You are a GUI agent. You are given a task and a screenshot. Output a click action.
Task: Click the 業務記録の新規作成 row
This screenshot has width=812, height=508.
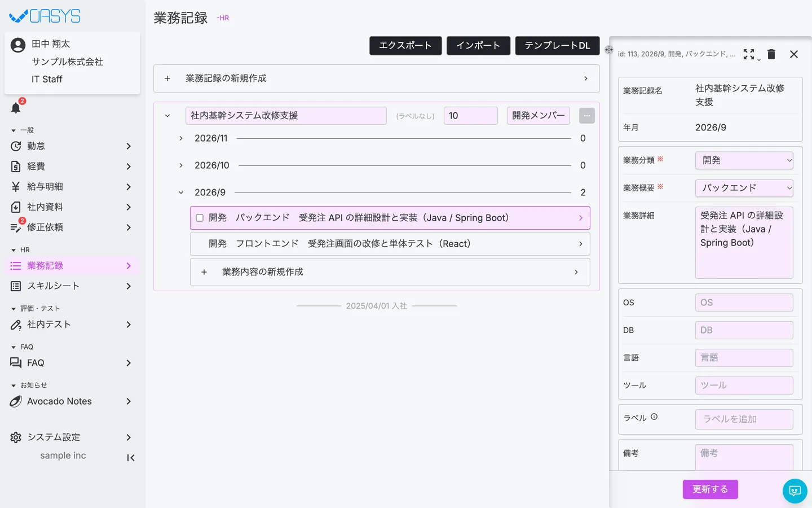(377, 78)
